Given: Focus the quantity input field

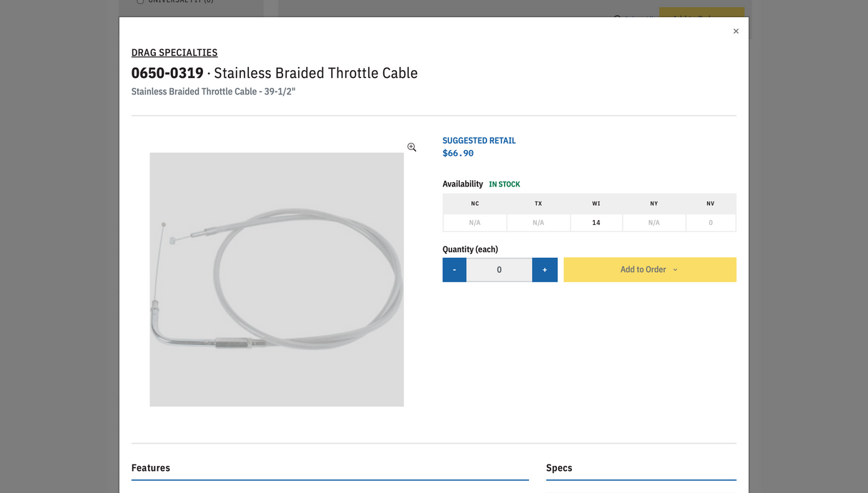Looking at the screenshot, I should (499, 269).
